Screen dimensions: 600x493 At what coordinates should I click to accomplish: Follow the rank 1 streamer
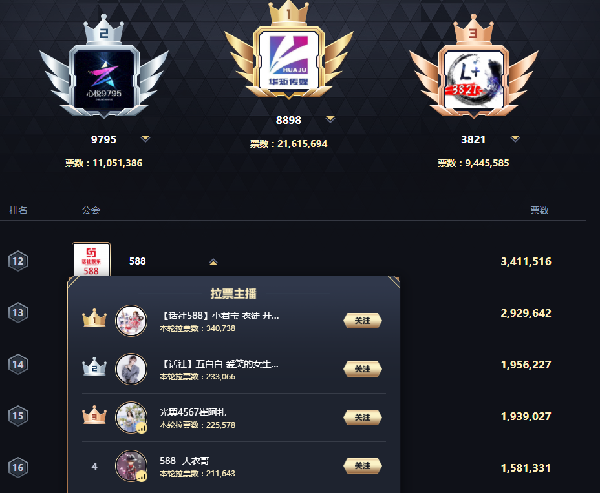click(362, 321)
